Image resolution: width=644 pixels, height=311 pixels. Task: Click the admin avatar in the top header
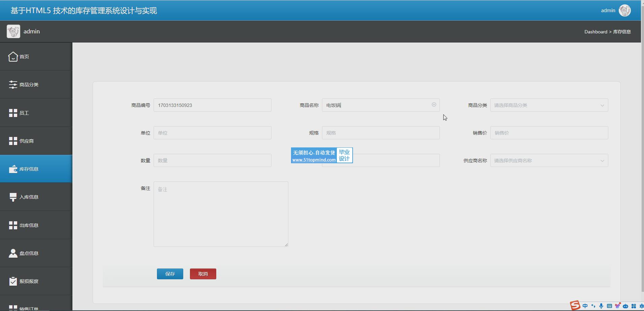pos(624,10)
